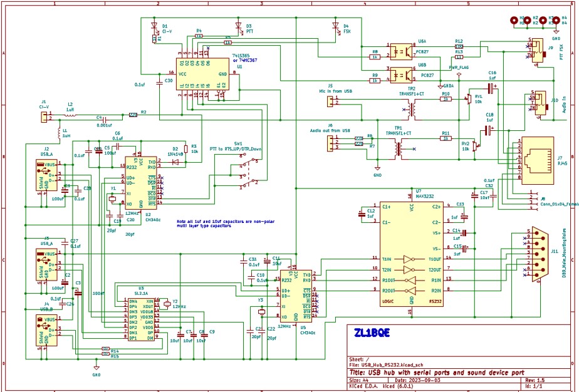Image resolution: width=579 pixels, height=392 pixels.
Task: Click the audio transformer TR2 symbol
Action: [412, 110]
